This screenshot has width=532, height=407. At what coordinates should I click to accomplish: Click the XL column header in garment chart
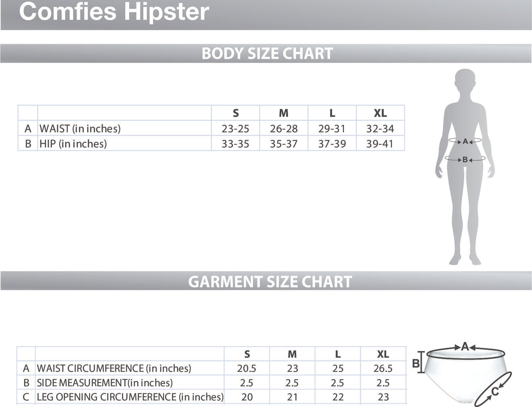[x=383, y=354]
